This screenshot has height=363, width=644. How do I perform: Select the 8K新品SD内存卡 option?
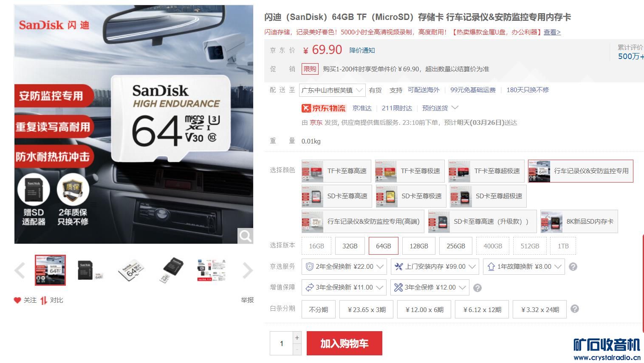point(579,221)
